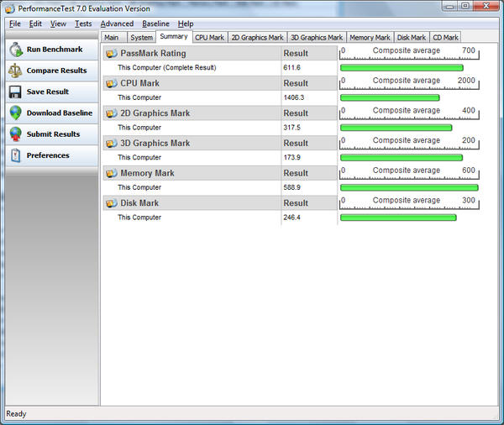The height and width of the screenshot is (425, 504).
Task: Click the Memory Mark green result bar
Action: (409, 187)
